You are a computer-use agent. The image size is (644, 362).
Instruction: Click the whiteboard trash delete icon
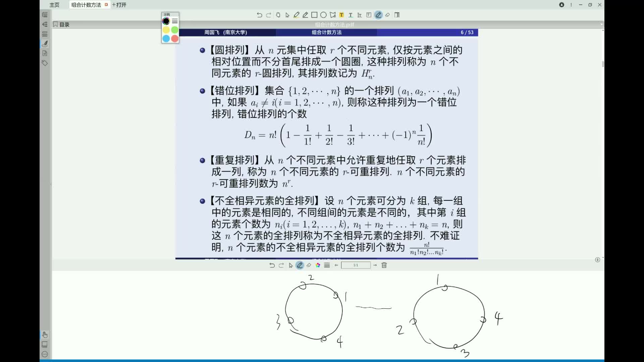[384, 265]
